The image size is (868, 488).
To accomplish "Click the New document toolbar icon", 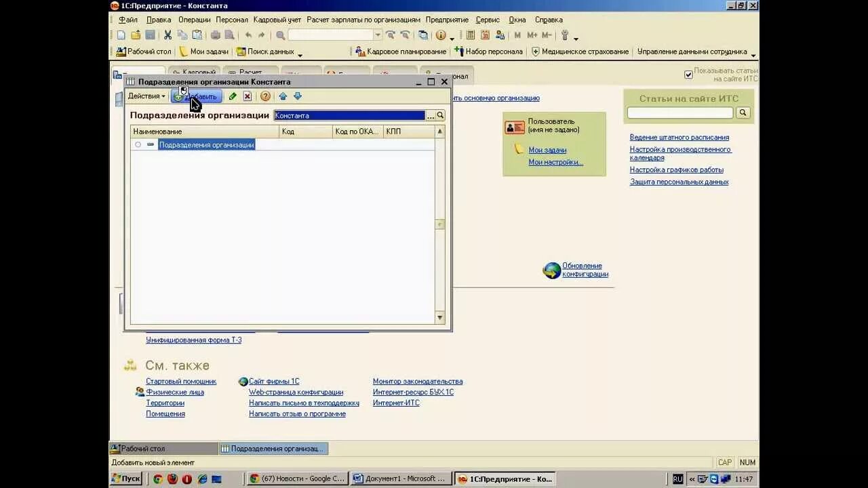I will tap(121, 35).
